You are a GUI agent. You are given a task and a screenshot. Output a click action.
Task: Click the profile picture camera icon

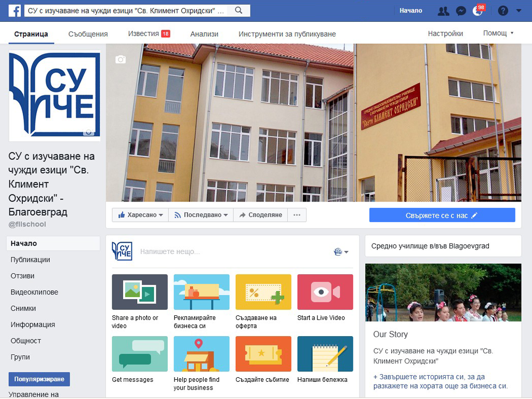88,131
